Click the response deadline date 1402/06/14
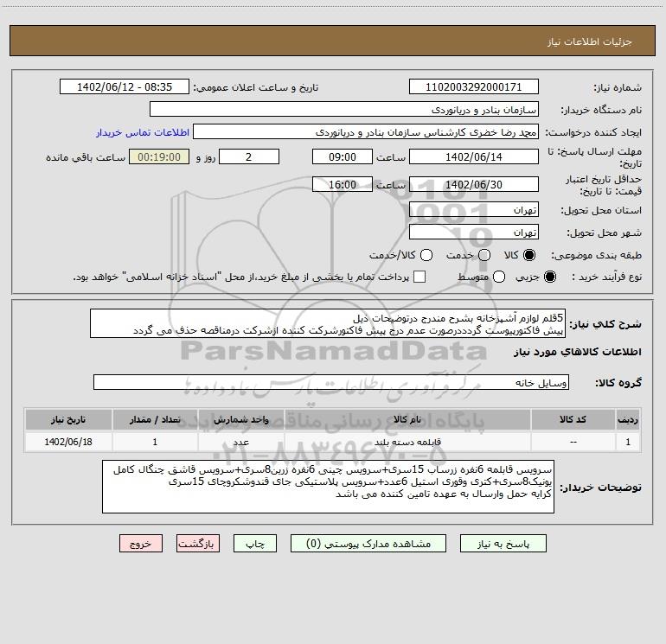Viewport: 666px width, 644px height. pyautogui.click(x=474, y=156)
